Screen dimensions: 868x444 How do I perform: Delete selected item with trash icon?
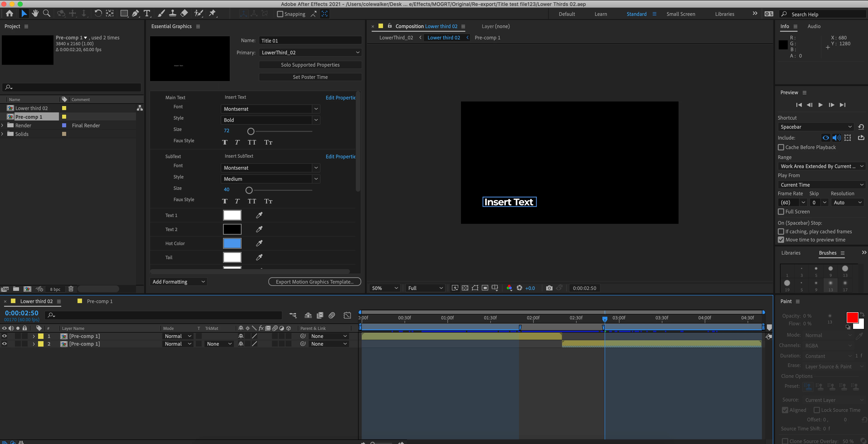tap(71, 289)
